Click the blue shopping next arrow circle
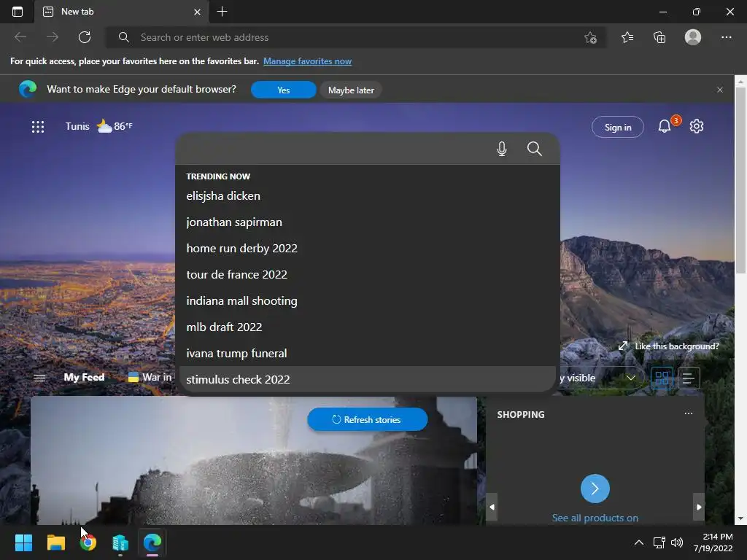The width and height of the screenshot is (747, 560). [595, 488]
